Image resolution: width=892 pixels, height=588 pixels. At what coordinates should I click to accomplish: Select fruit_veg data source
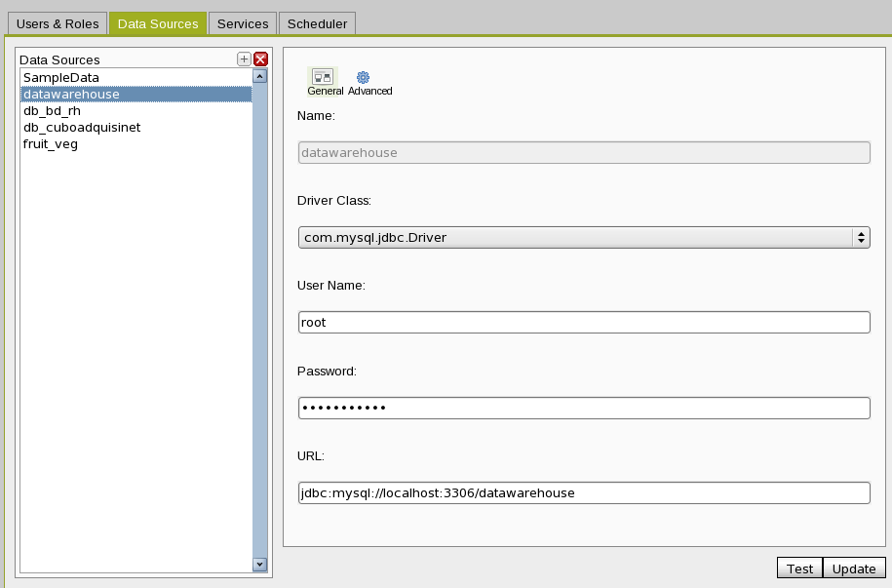tap(51, 144)
